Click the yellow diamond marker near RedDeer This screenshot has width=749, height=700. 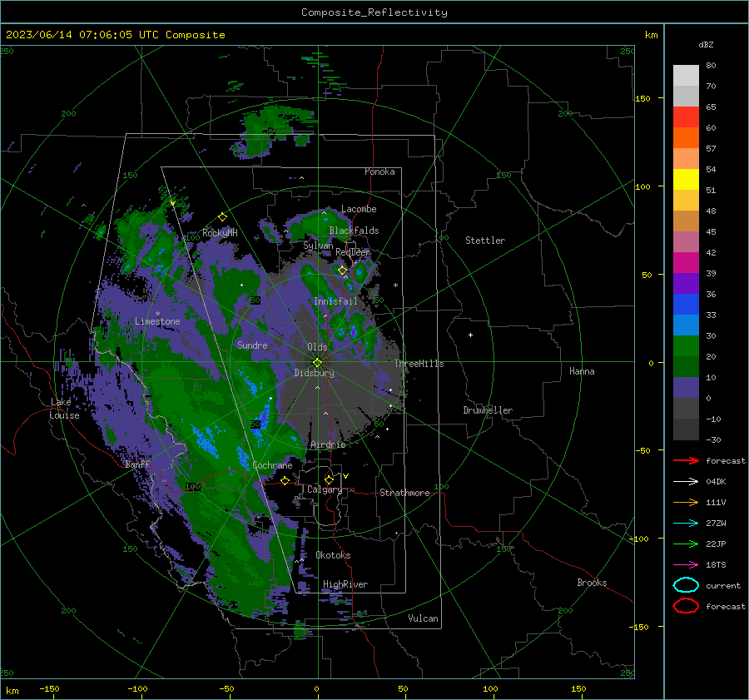click(342, 271)
